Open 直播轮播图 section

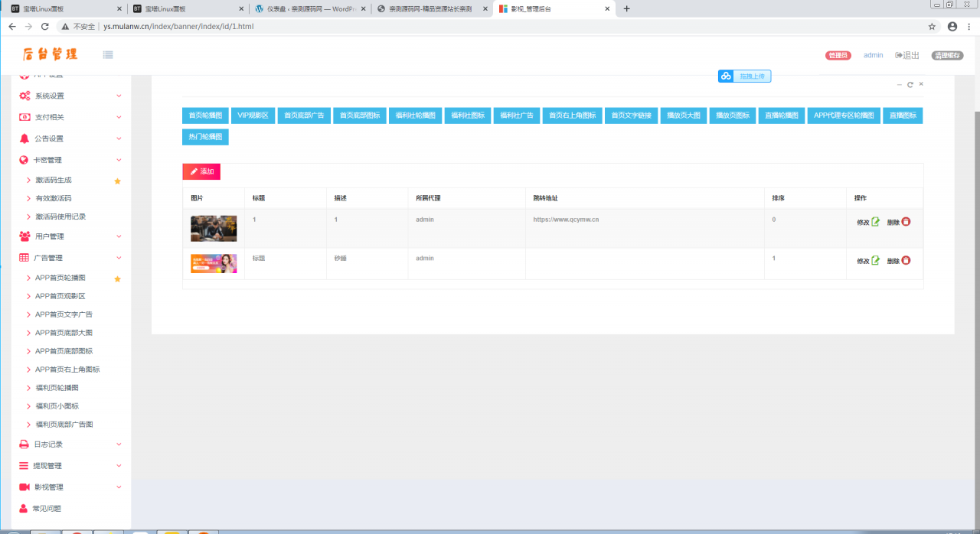[x=781, y=116]
